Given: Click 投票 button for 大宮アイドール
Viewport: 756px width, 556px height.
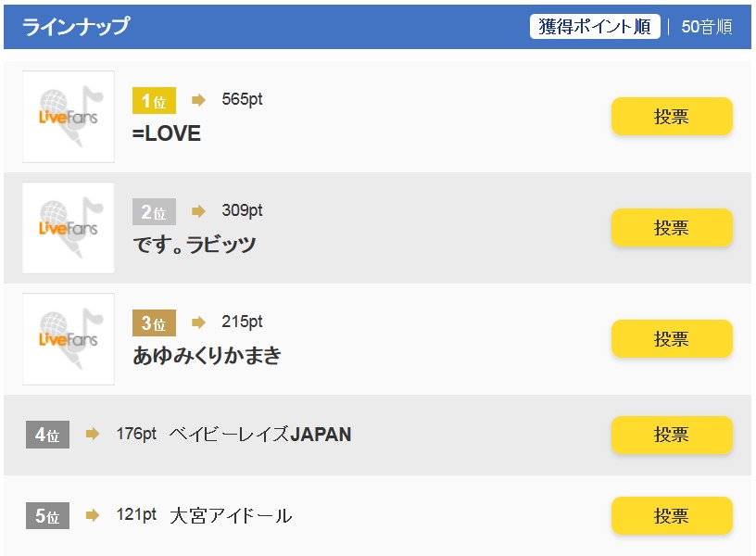Looking at the screenshot, I should pyautogui.click(x=672, y=515).
